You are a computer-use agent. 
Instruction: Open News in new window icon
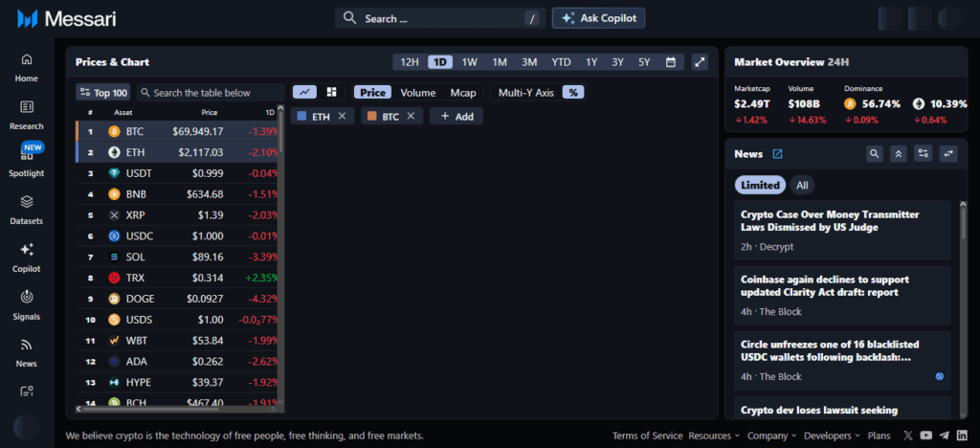(x=777, y=153)
